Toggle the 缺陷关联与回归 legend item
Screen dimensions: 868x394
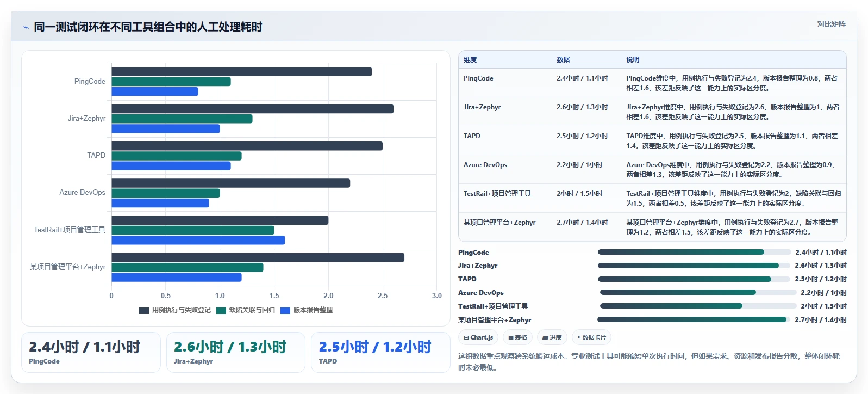246,310
